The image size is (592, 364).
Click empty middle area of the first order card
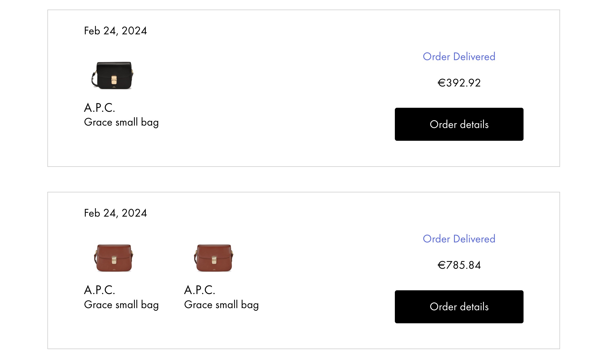[x=266, y=88]
